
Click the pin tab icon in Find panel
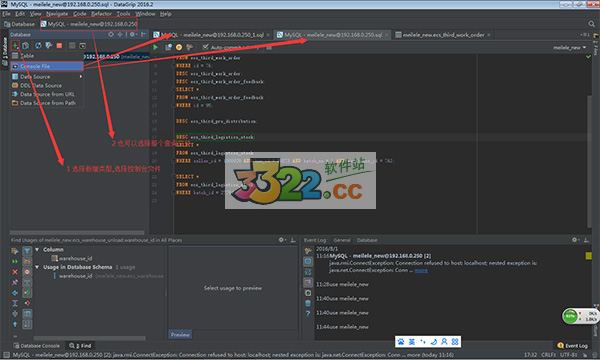pyautogui.click(x=15, y=282)
